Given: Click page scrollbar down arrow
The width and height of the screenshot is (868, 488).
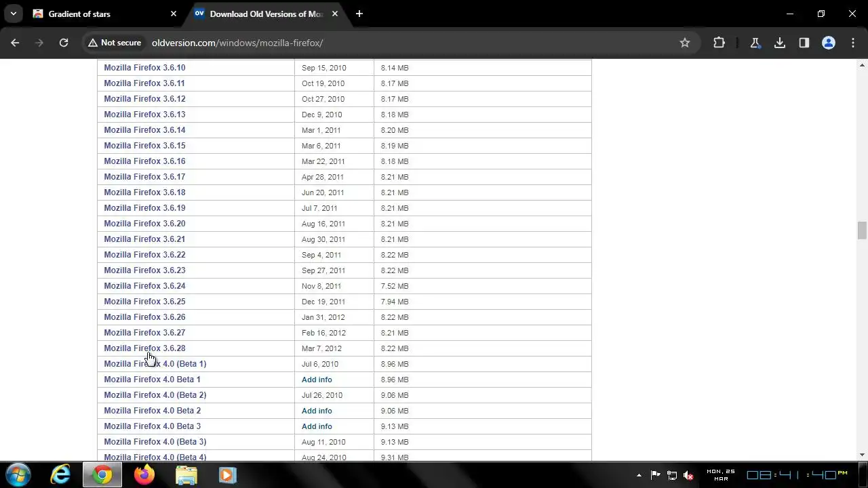Looking at the screenshot, I should point(862,455).
